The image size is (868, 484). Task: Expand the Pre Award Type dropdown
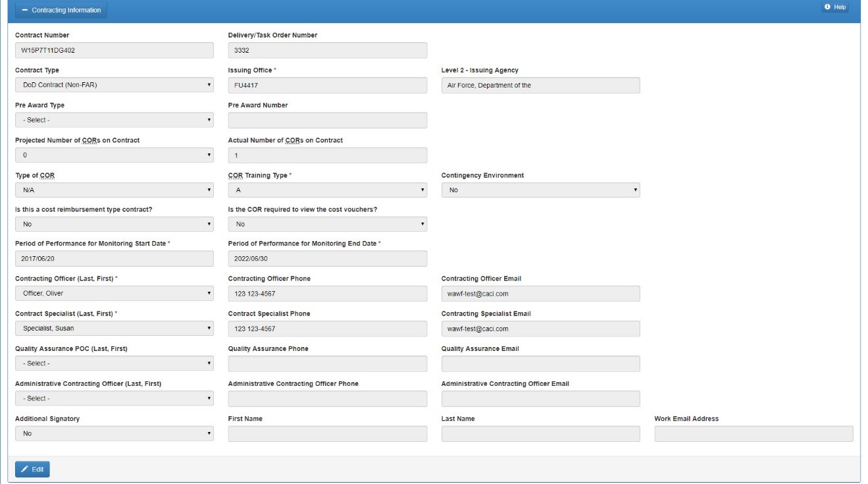pyautogui.click(x=114, y=120)
